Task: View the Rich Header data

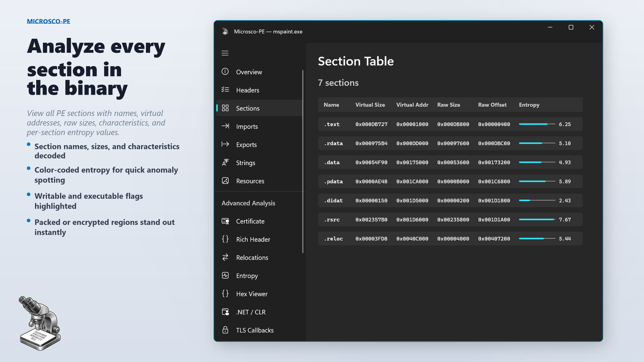Action: point(253,239)
